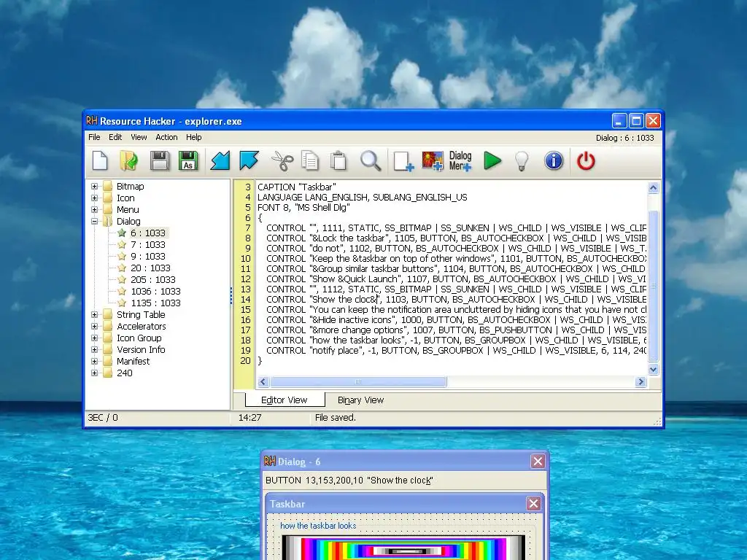
Task: Click "File saved." in the status bar
Action: 336,418
